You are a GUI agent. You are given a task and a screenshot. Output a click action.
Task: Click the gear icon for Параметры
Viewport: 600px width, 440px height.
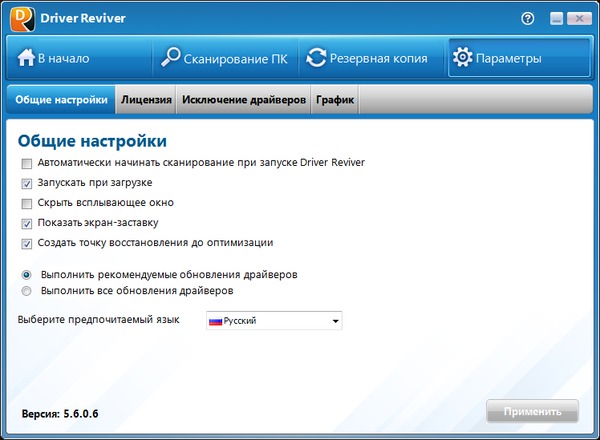(x=462, y=58)
